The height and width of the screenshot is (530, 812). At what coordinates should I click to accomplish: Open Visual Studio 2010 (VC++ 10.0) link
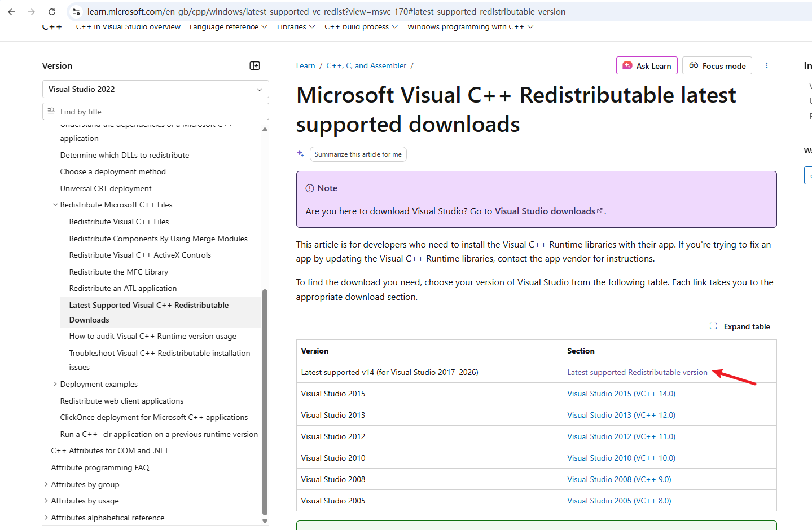(621, 458)
